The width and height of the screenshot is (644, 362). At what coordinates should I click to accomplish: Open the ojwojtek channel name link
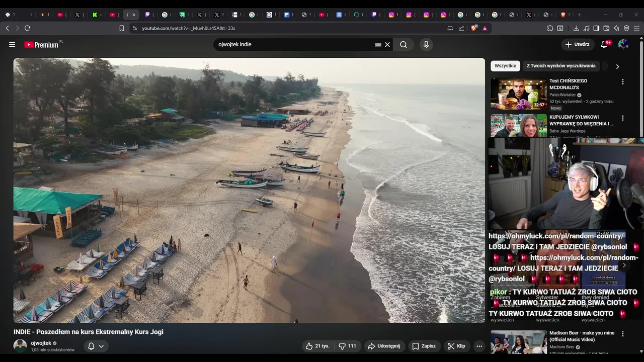(x=41, y=343)
